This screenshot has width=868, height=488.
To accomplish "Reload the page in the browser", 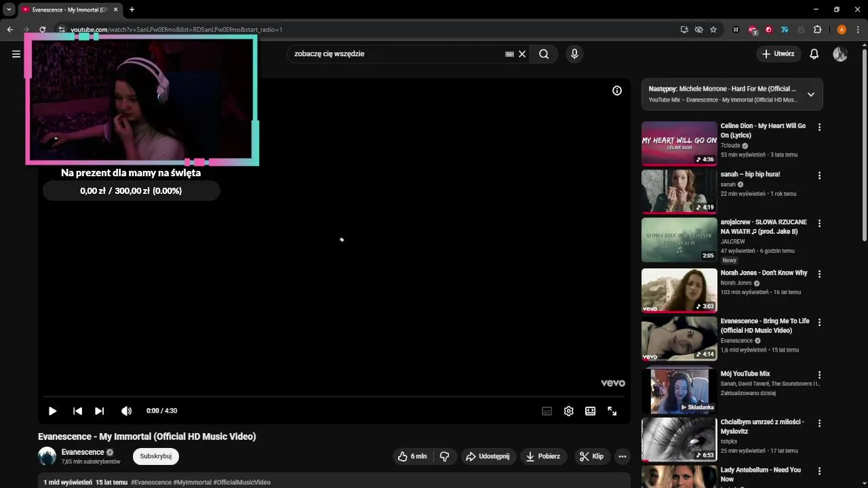I will (42, 30).
